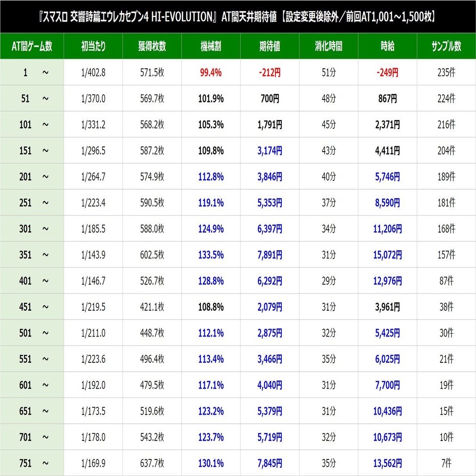Select the 501 ～ game range row label
Screen dimensions: 476x476
coord(32,333)
